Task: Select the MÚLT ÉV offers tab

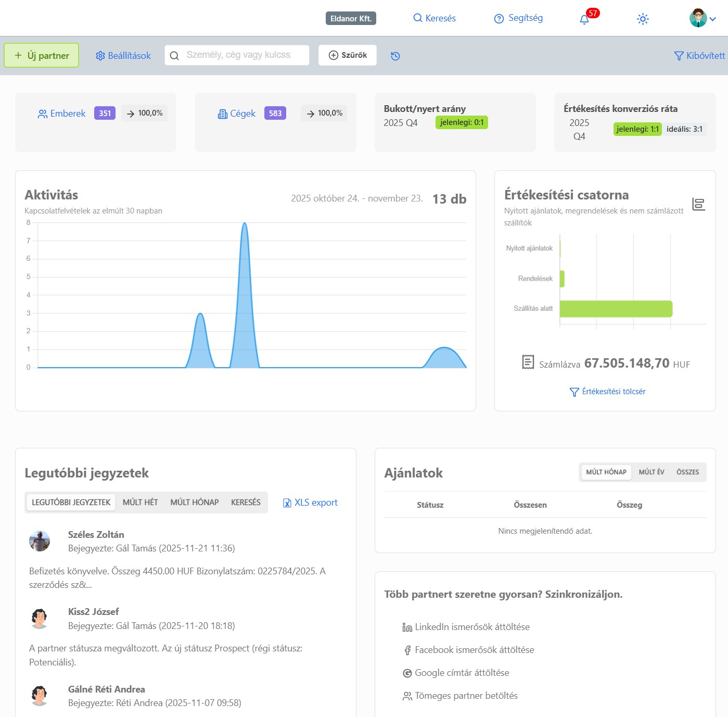Action: [x=651, y=472]
